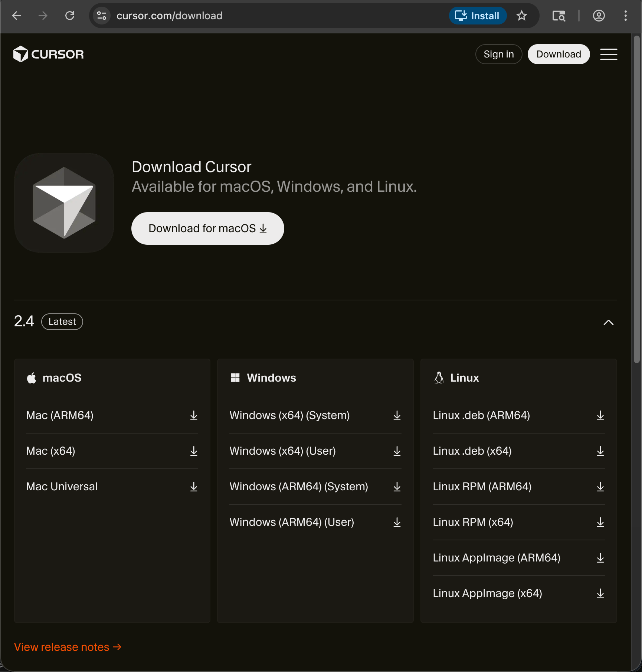The height and width of the screenshot is (672, 642).
Task: Download Windows (x64) (System) via its download icon
Action: tap(397, 415)
